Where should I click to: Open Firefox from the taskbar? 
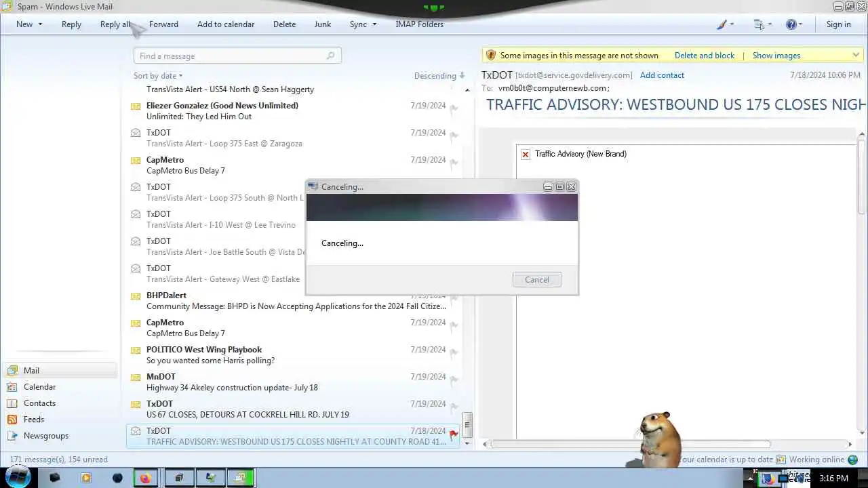pos(145,478)
